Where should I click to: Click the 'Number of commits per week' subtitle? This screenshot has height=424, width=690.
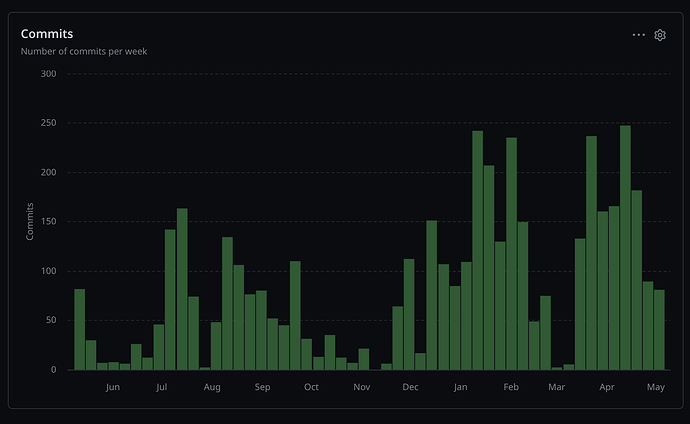[x=84, y=51]
